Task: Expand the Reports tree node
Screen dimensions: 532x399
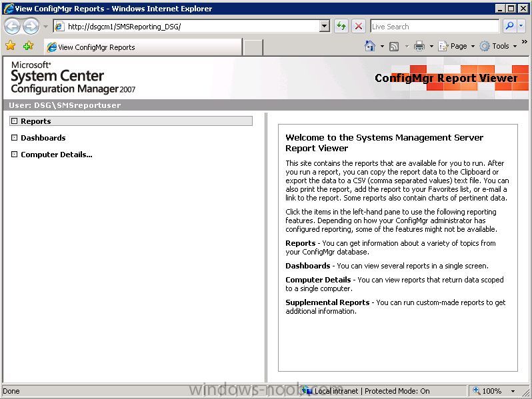Action: 14,121
